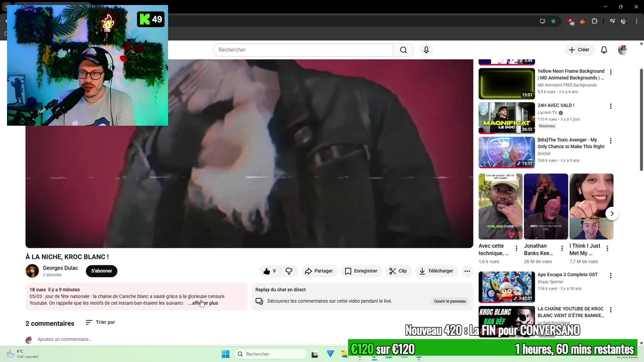Click the Télécharger download button

click(436, 271)
